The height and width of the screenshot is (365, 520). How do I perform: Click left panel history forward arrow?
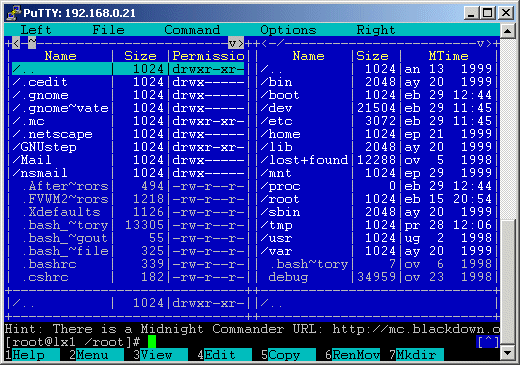[240, 43]
